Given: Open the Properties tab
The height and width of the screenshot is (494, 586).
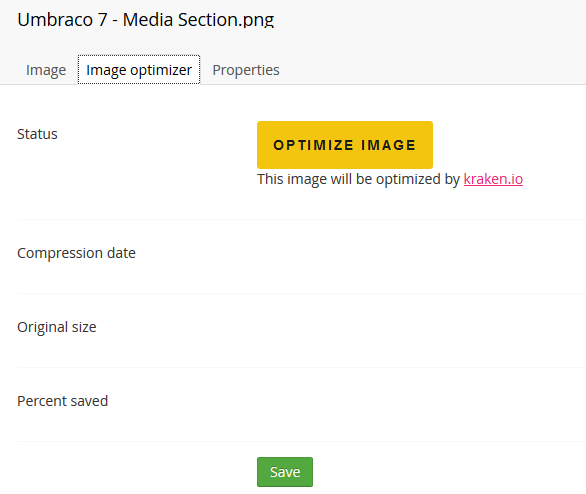Looking at the screenshot, I should 246,70.
